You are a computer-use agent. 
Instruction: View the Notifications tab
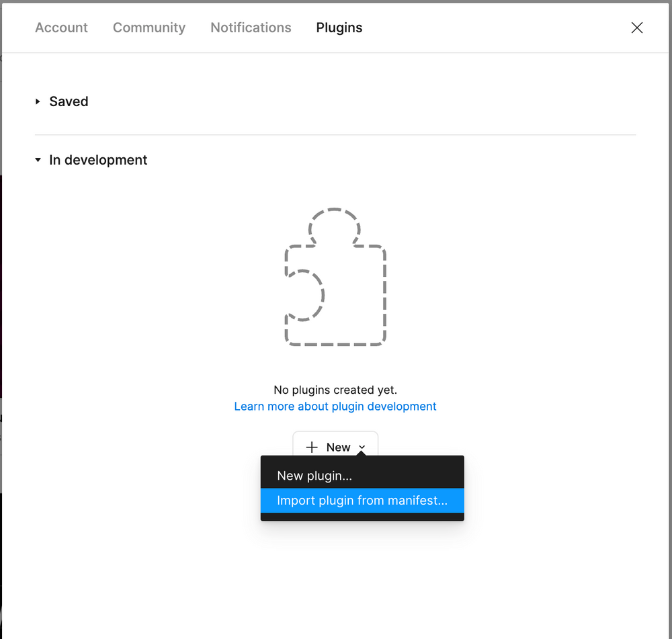point(250,28)
